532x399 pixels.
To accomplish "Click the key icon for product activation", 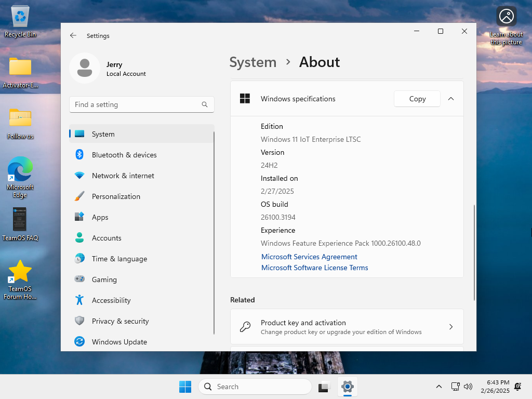I will pyautogui.click(x=245, y=327).
